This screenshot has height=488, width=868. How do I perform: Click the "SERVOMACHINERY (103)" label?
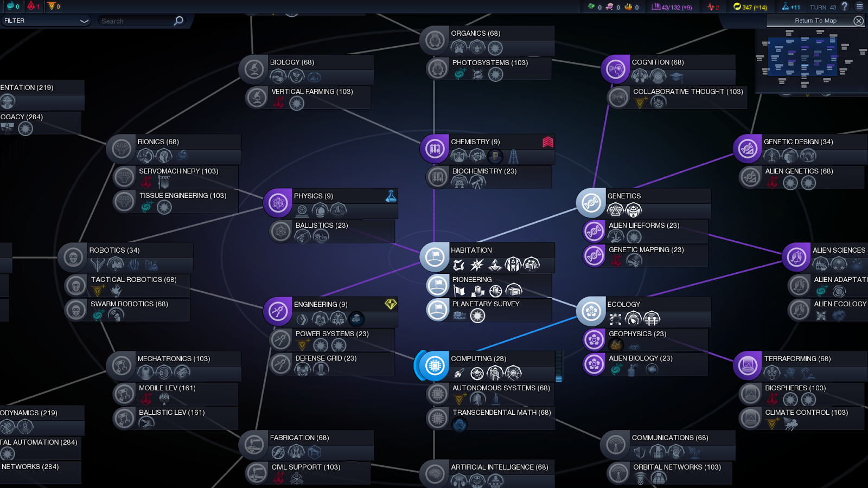point(178,171)
